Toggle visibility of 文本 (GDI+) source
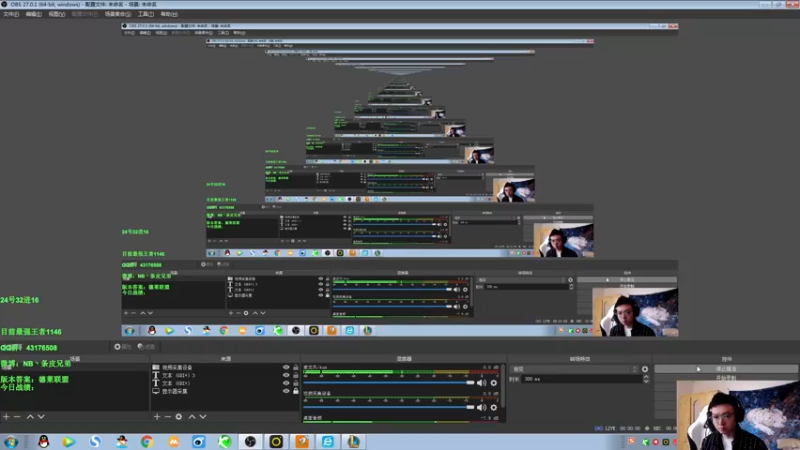Image resolution: width=800 pixels, height=450 pixels. pos(286,383)
